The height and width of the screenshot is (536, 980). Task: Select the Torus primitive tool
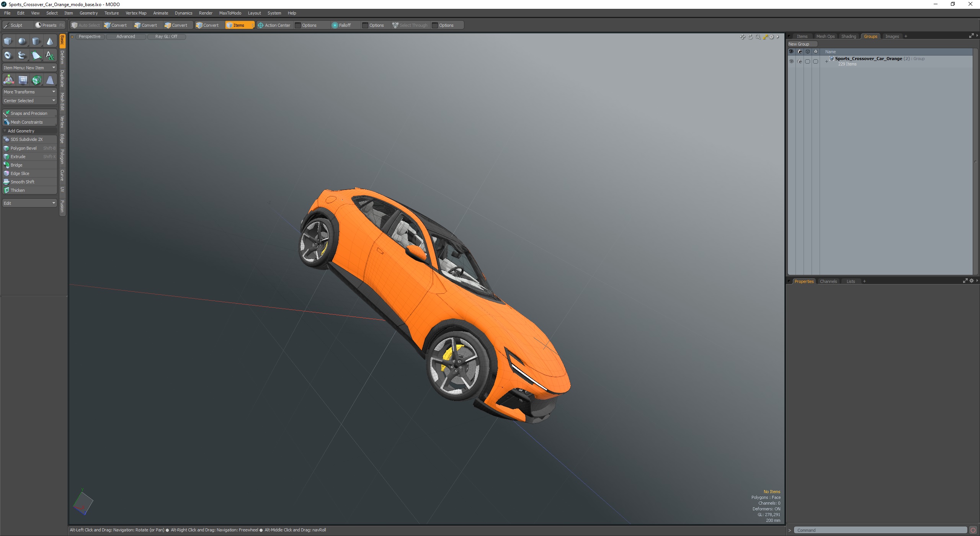pyautogui.click(x=8, y=56)
